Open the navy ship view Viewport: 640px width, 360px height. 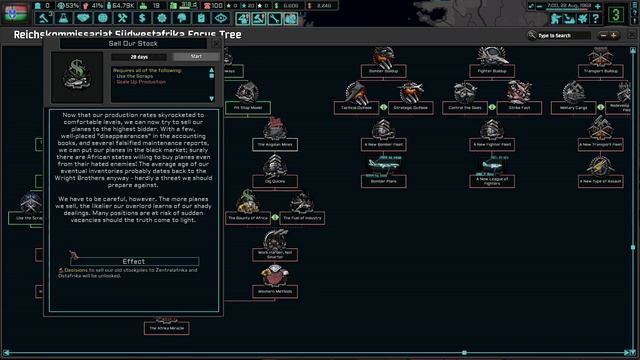coord(569,18)
